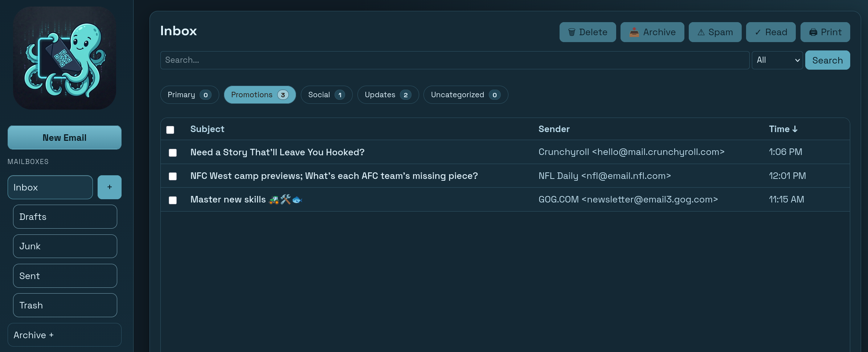Open the Inbox mailbox
Screen dimensions: 868x352
click(50, 187)
